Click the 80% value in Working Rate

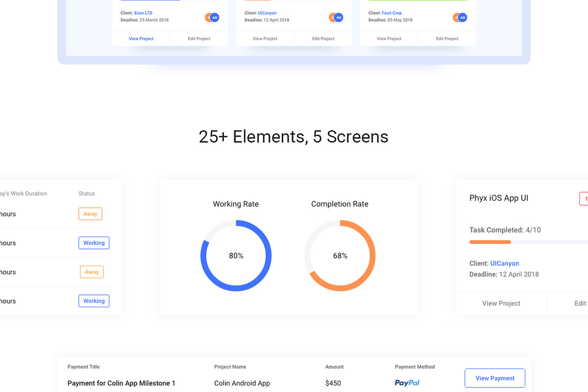click(x=236, y=256)
